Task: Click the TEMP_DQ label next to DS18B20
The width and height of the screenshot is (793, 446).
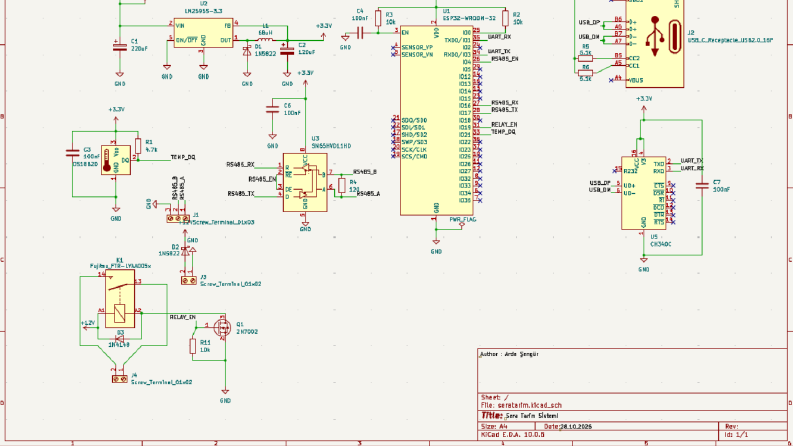Action: pos(183,157)
